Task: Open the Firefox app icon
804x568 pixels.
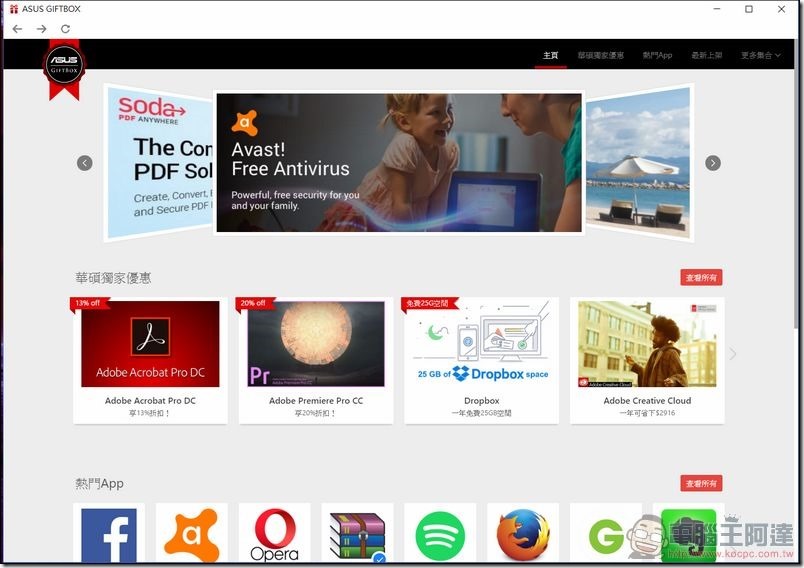Action: tap(523, 535)
